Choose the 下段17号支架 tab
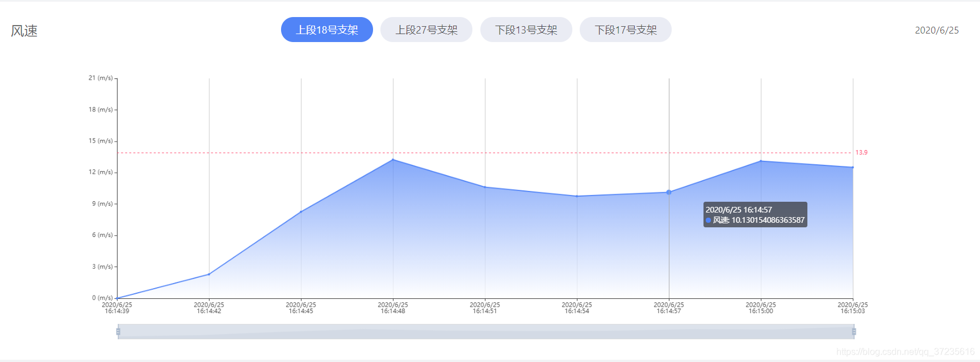This screenshot has height=362, width=980. [626, 30]
